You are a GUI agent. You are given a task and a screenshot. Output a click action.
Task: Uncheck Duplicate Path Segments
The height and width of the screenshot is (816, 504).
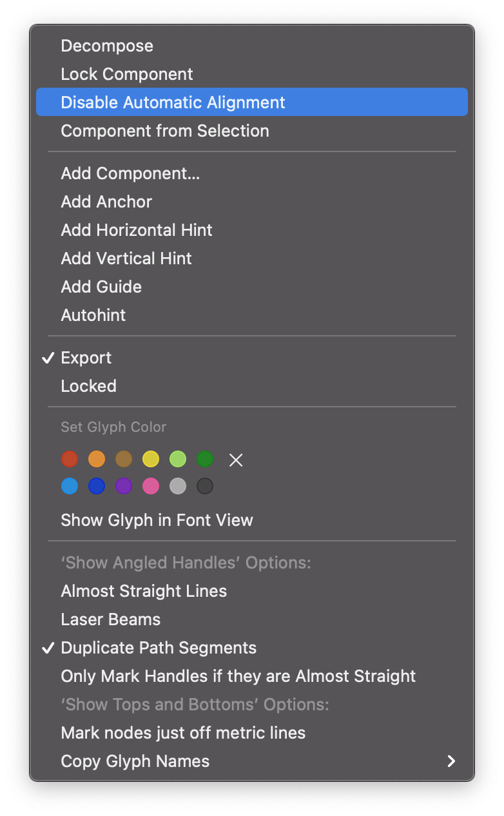(x=159, y=648)
